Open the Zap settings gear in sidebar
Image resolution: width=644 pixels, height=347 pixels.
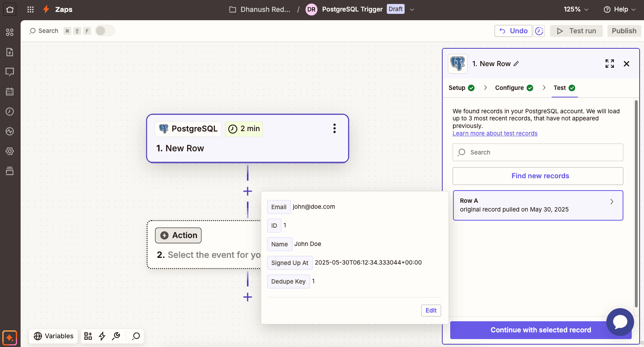(10, 151)
